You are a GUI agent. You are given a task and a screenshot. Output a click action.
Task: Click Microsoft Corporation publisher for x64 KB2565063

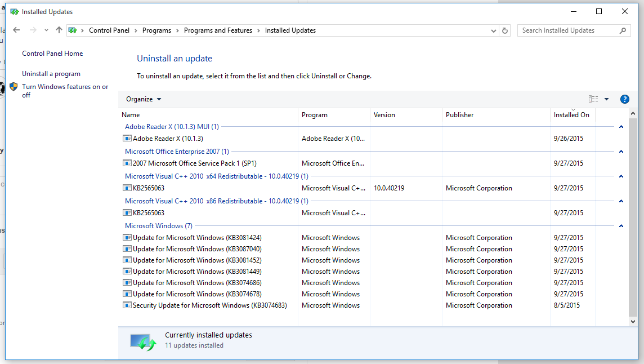pos(479,188)
